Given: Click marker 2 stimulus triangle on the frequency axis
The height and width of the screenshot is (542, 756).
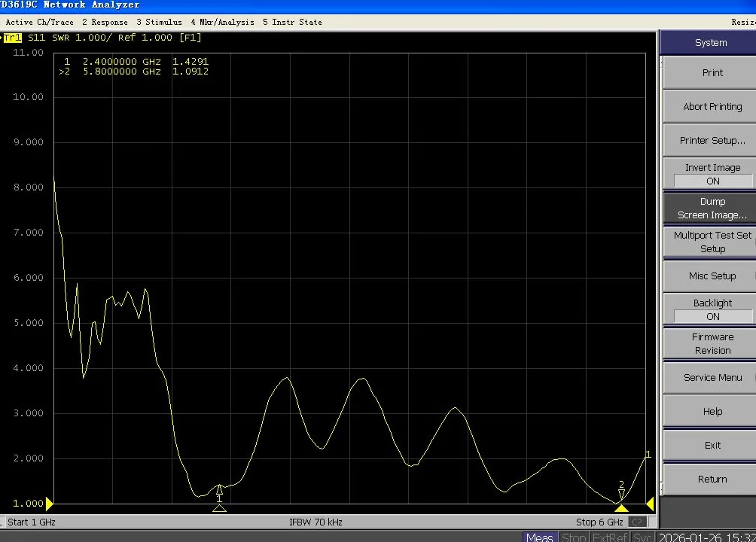Looking at the screenshot, I should click(621, 508).
